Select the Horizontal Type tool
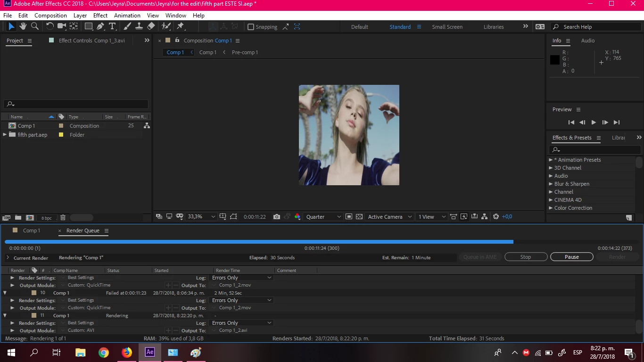Viewport: 644px width, 362px height. [x=112, y=26]
